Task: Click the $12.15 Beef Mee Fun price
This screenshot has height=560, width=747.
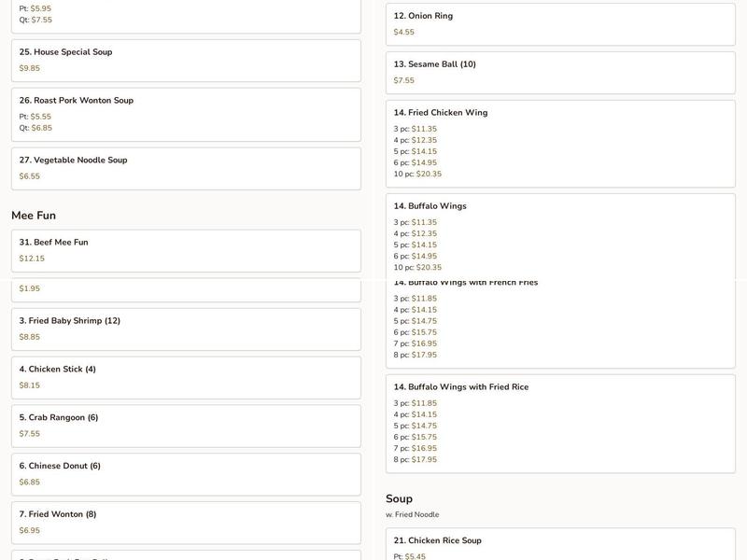Action: point(32,259)
